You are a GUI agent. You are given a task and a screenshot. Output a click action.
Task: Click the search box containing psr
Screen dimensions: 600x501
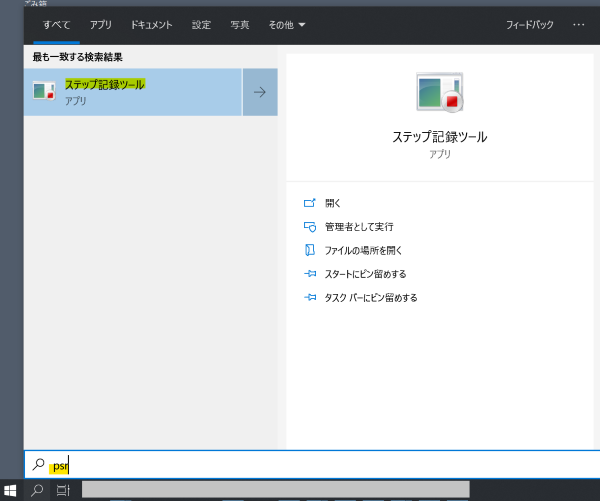point(312,465)
